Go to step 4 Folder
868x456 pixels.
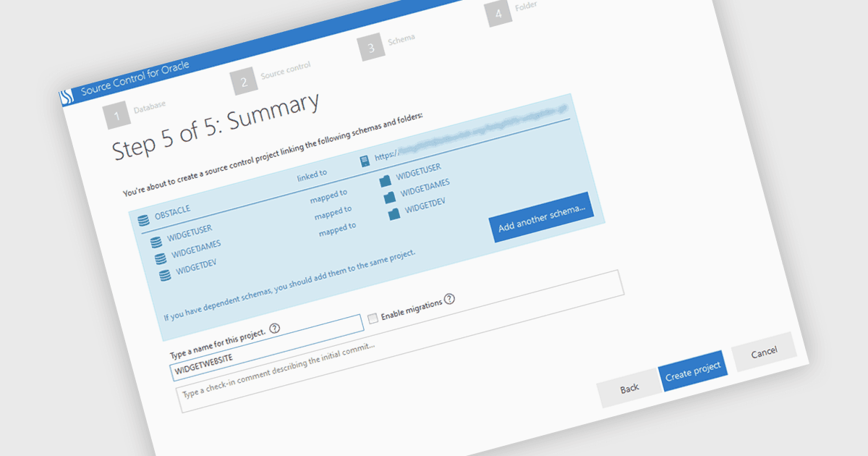coord(499,14)
